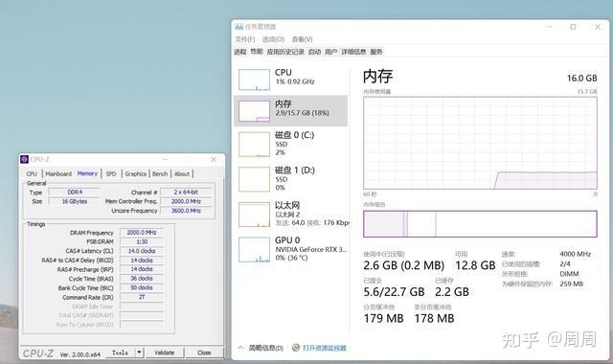Click the CPU-Z app icon in title bar
This screenshot has width=613, height=364.
(25, 159)
